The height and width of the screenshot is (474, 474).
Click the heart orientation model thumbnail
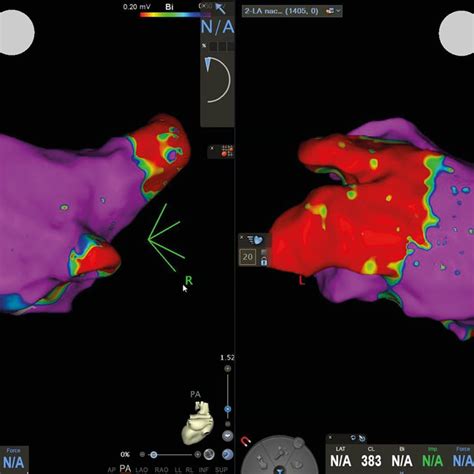point(197,422)
